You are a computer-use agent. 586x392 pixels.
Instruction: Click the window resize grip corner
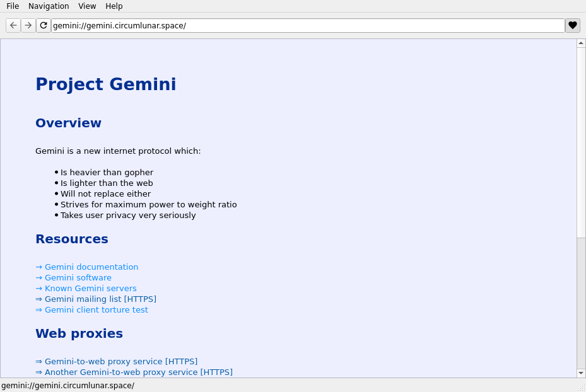click(582, 388)
